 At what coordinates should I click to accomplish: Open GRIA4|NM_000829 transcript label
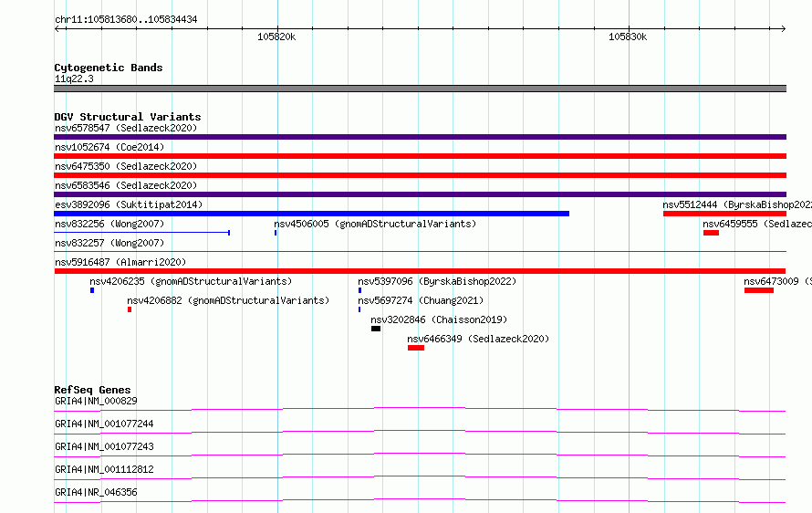[96, 401]
